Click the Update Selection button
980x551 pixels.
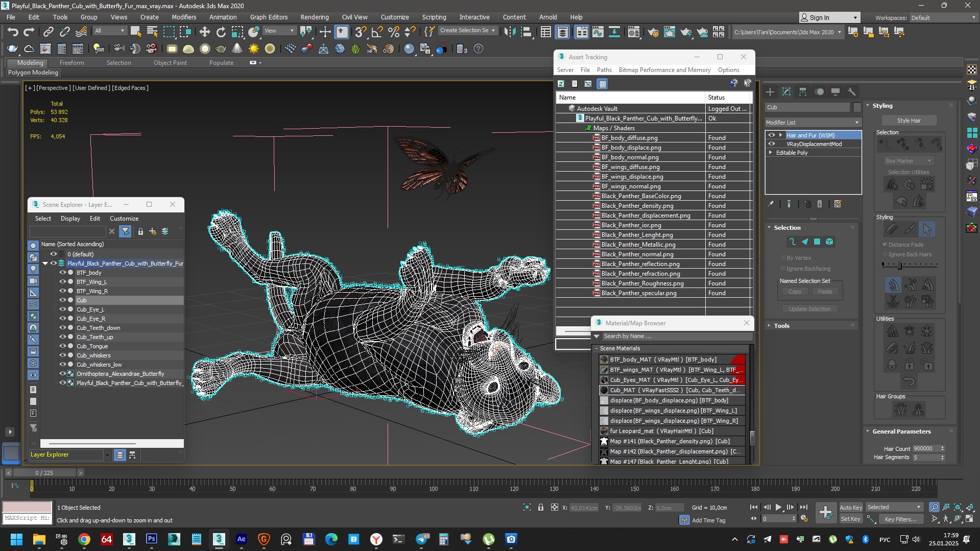tap(809, 309)
